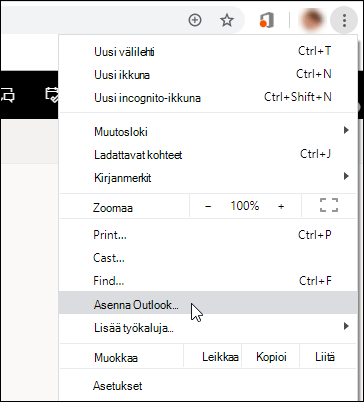Click the Leikkaa button
The width and height of the screenshot is (364, 402).
pos(212,357)
